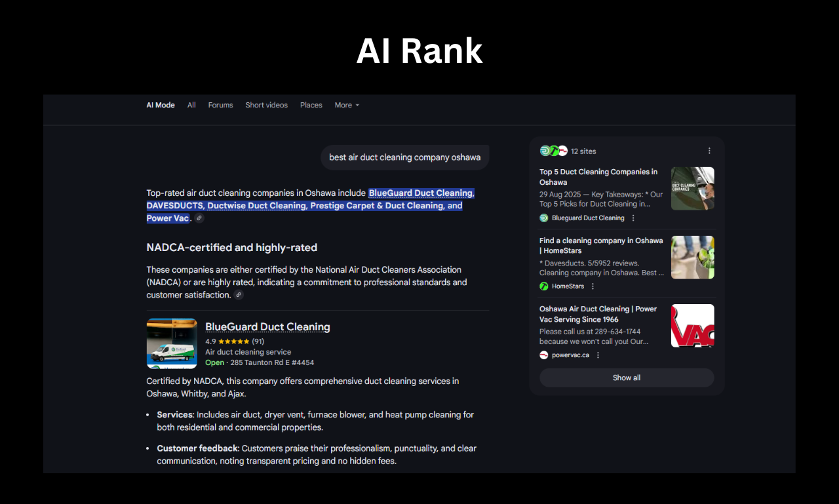Open options menu beside powervac.ca source

click(x=598, y=355)
